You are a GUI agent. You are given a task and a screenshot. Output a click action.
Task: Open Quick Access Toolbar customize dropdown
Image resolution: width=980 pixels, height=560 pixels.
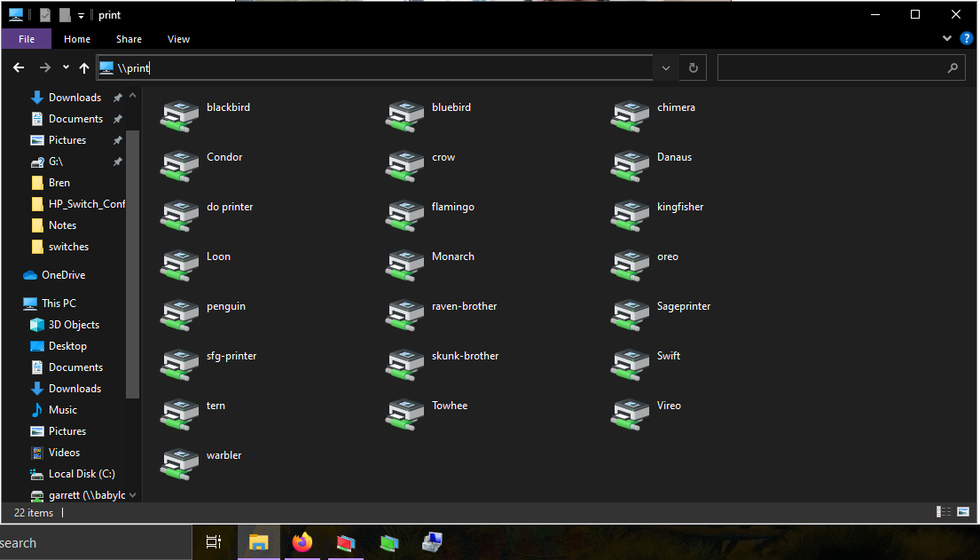[82, 16]
